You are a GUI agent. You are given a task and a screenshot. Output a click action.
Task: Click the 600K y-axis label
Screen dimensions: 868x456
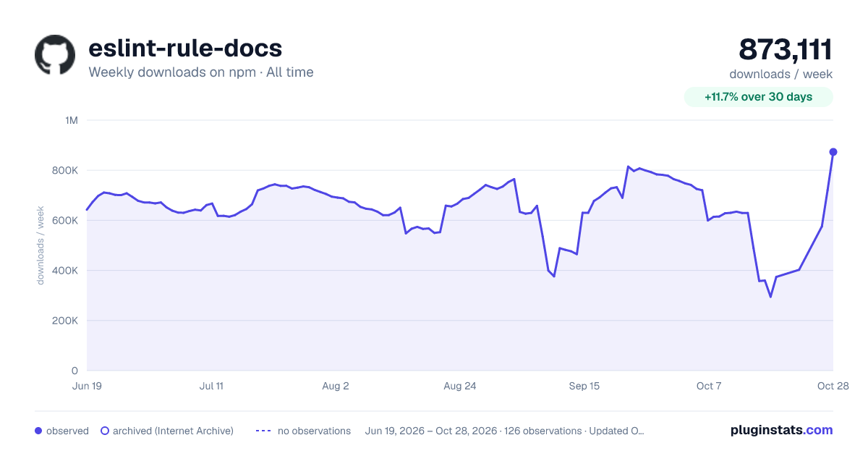[x=66, y=220]
